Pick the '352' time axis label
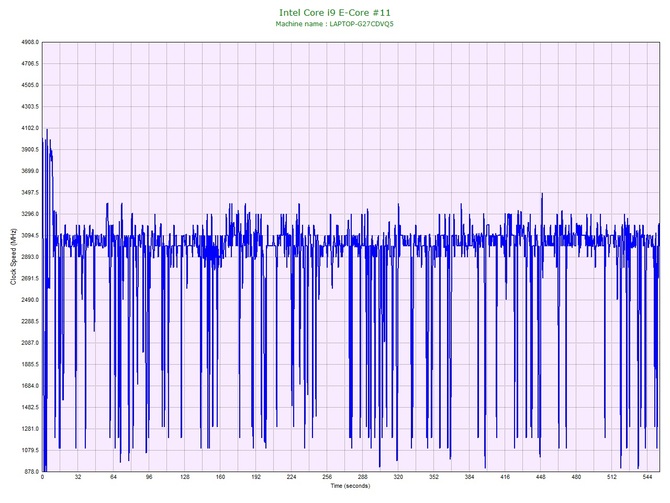The width and height of the screenshot is (670, 503). 434,477
